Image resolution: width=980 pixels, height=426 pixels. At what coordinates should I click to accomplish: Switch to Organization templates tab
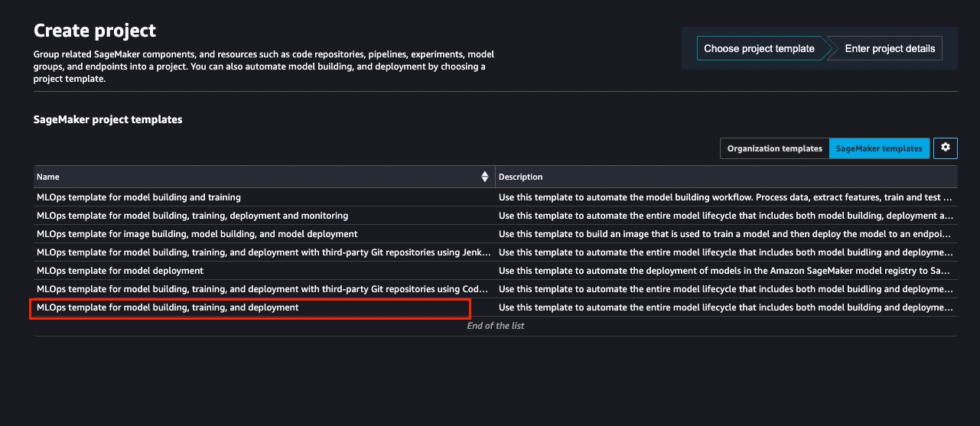pos(774,148)
